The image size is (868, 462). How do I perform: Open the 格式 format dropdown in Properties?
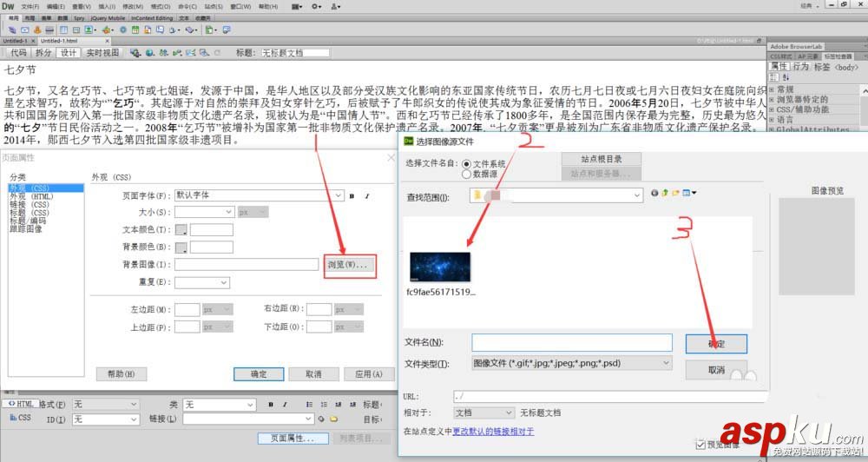tap(105, 405)
